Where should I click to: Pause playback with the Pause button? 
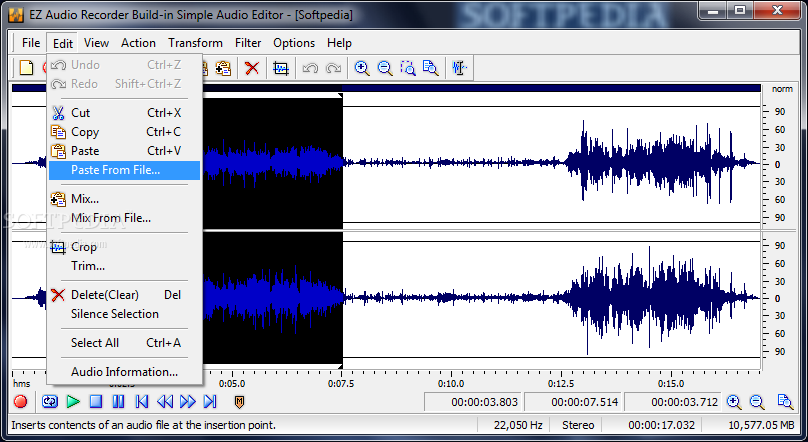tap(119, 401)
